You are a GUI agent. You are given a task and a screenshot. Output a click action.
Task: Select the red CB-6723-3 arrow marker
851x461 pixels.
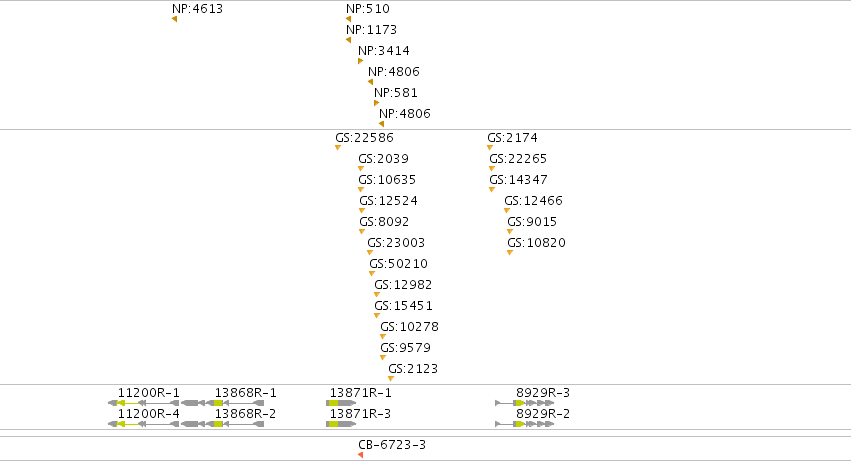(360, 455)
